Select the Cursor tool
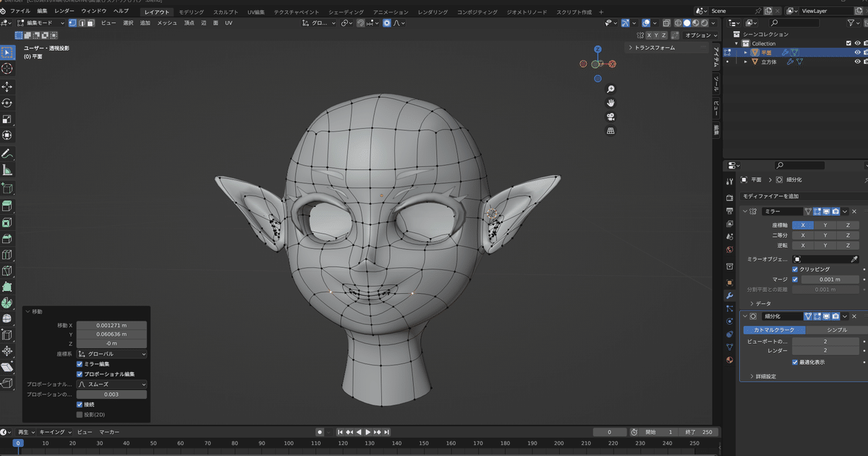868x456 pixels. pyautogui.click(x=7, y=69)
